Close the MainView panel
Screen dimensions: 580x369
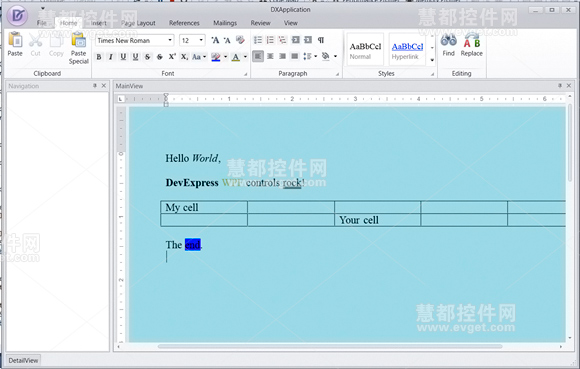(569, 85)
